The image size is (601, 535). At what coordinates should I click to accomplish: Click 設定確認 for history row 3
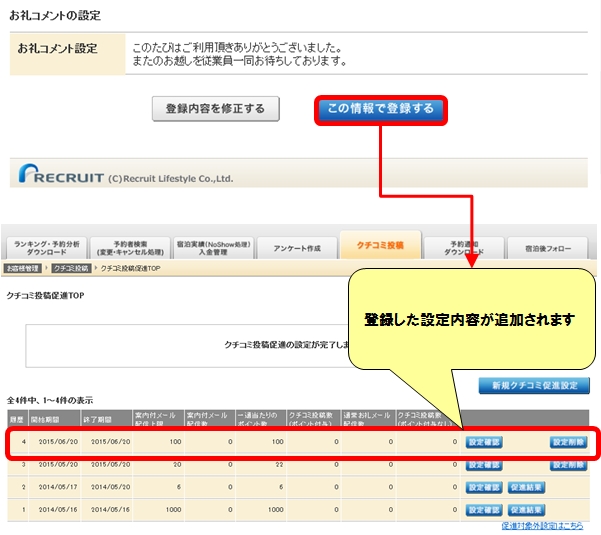point(484,465)
